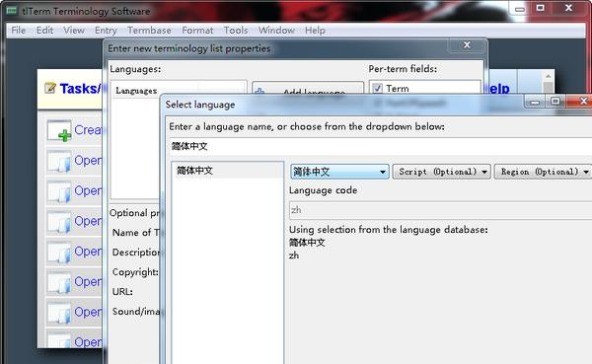Image resolution: width=592 pixels, height=364 pixels.
Task: Open the Termbase menu
Action: tap(149, 31)
